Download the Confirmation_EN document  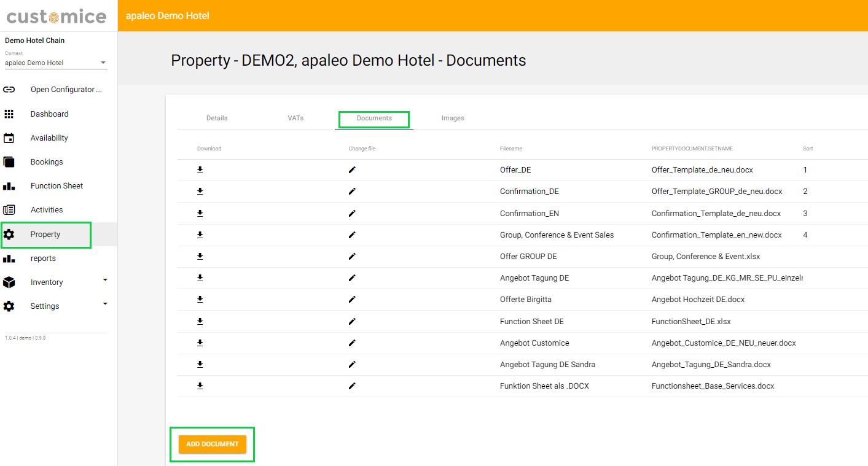[200, 213]
